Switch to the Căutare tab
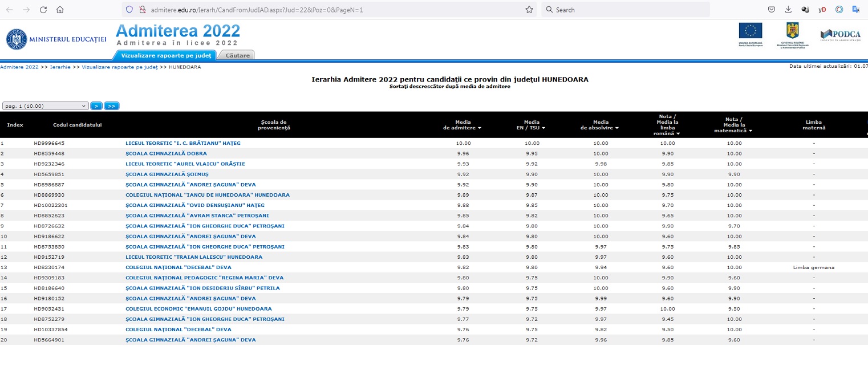This screenshot has height=366, width=868. point(237,55)
